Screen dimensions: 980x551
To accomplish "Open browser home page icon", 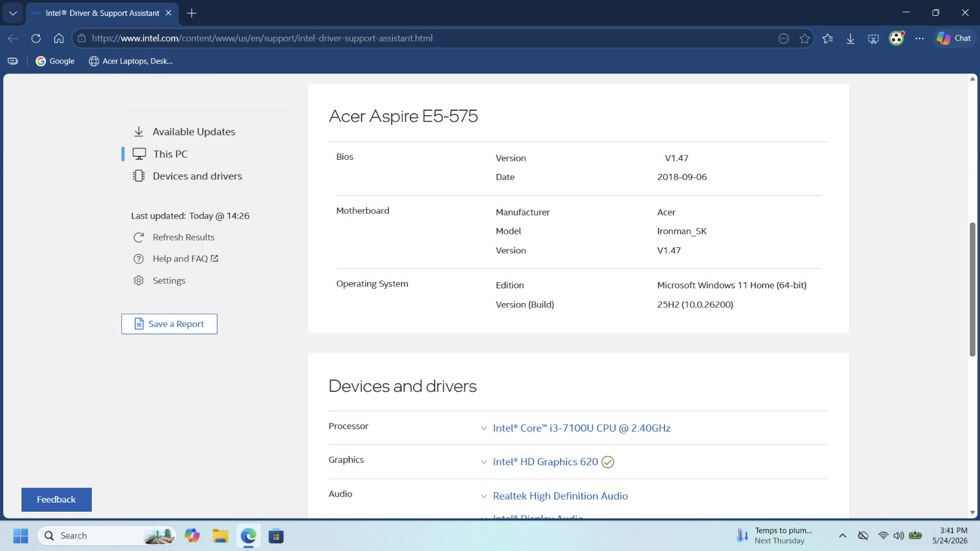I will click(59, 39).
